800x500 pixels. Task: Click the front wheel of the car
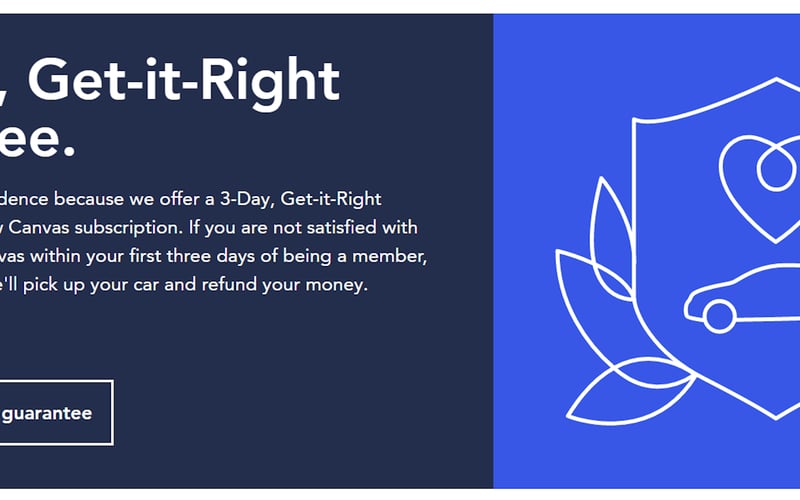[719, 316]
